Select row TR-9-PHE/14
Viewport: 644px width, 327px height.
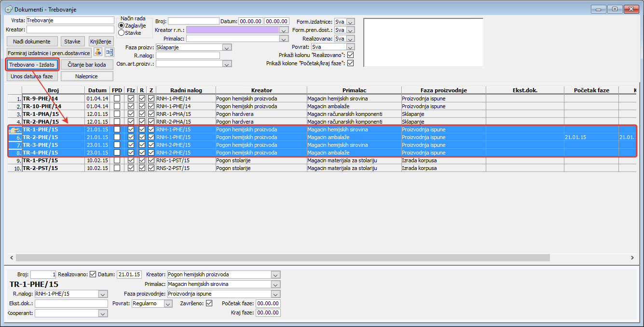pyautogui.click(x=322, y=99)
